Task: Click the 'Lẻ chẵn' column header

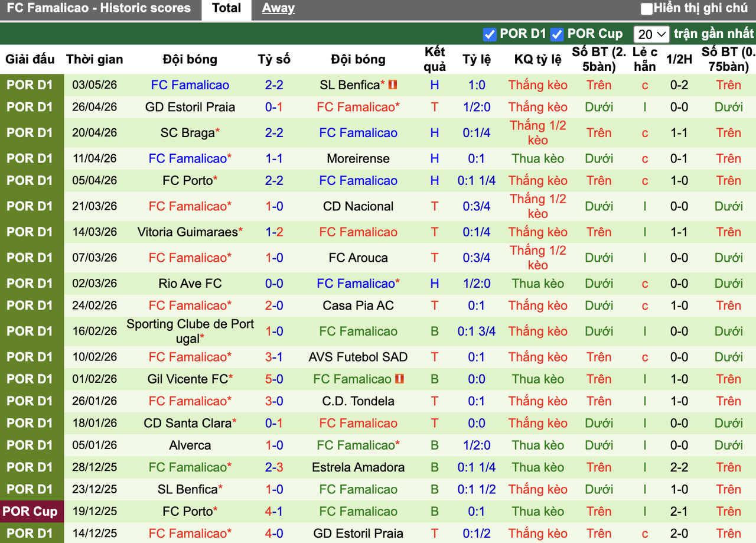Action: pyautogui.click(x=645, y=59)
